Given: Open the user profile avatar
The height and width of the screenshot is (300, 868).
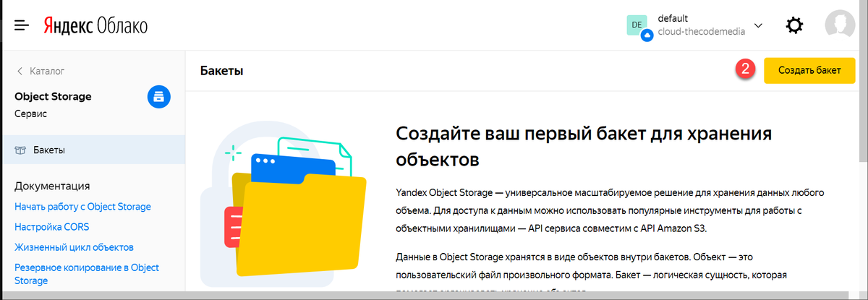Looking at the screenshot, I should tap(840, 25).
